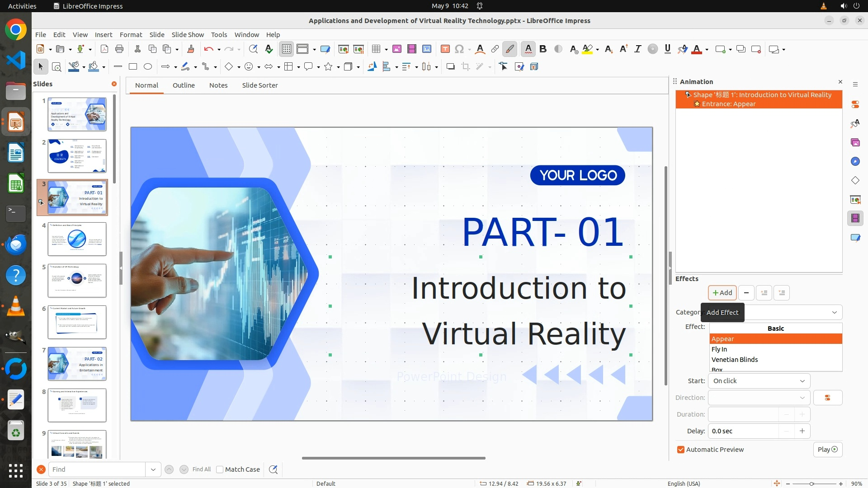868x488 pixels.
Task: Uncheck the Automatic Preview checkbox
Action: 681,450
